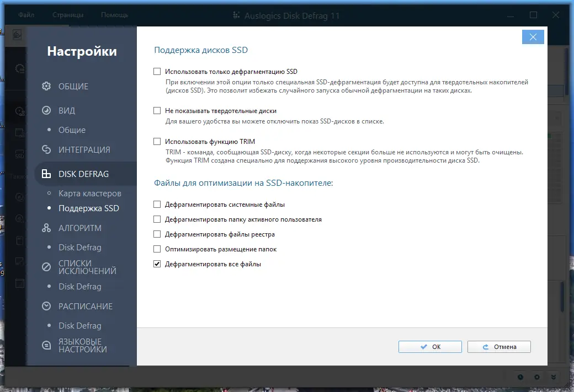The width and height of the screenshot is (574, 392).
Task: Click the Отмена button
Action: coord(499,347)
